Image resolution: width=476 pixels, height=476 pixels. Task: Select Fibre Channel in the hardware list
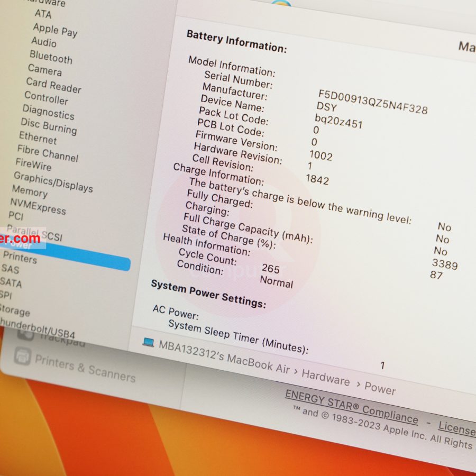tap(48, 153)
